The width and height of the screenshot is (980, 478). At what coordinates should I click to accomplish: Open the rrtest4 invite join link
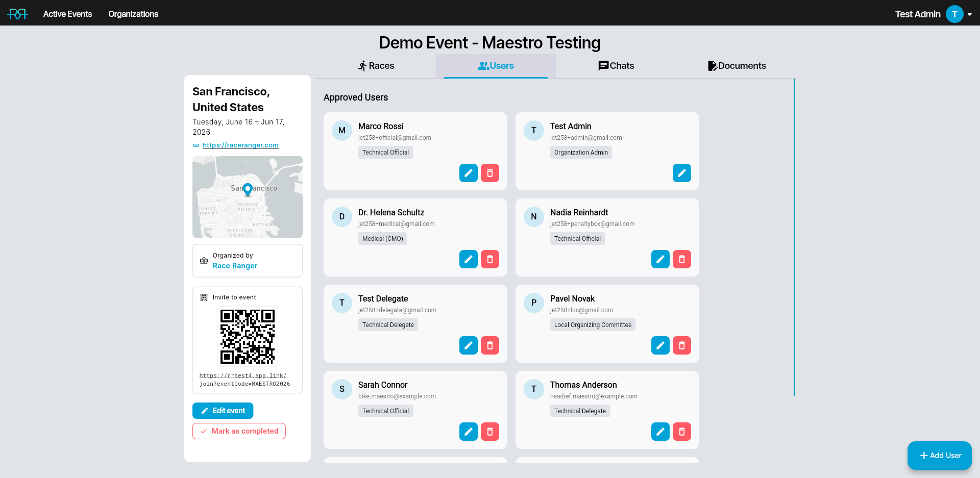click(244, 380)
